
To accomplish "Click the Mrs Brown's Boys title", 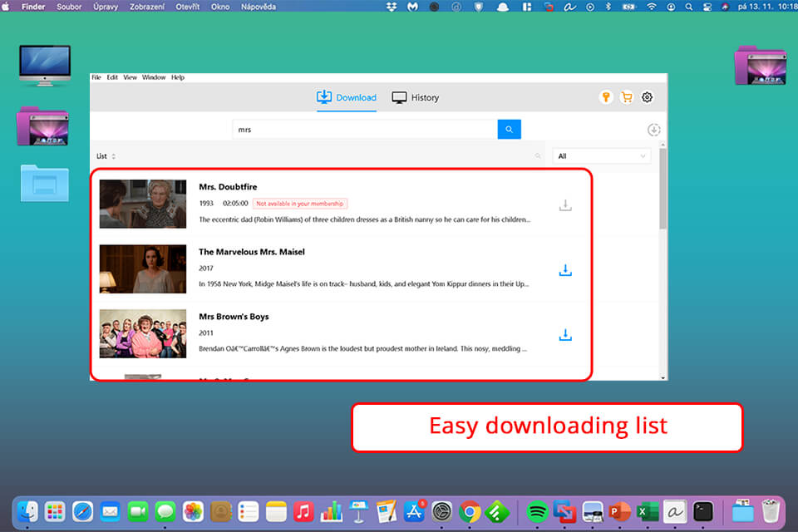I will point(234,317).
